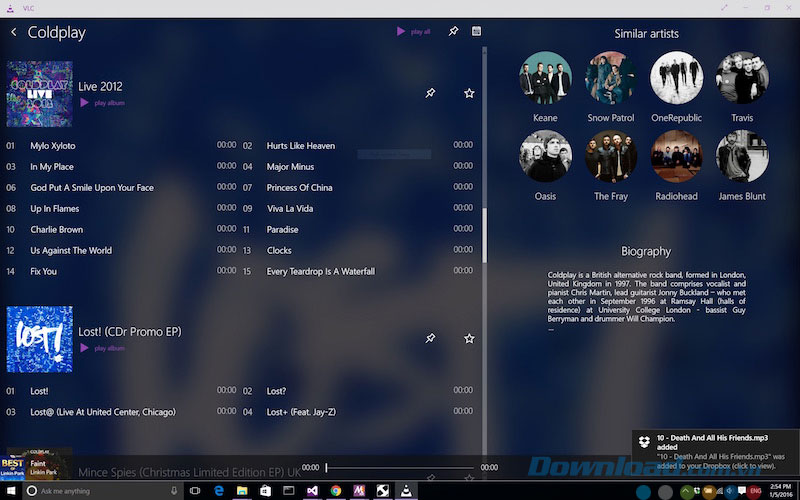Open the view options icon next to top pin
800x500 pixels.
[x=476, y=31]
